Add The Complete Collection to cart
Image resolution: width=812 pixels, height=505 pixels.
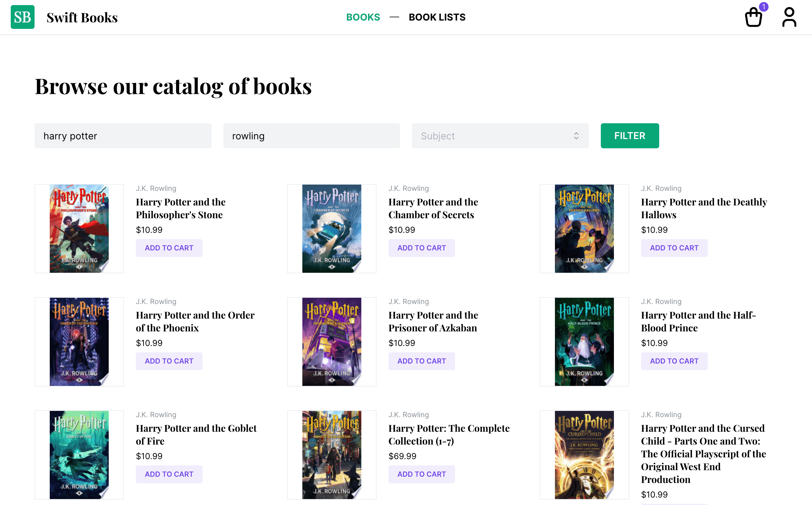tap(421, 474)
